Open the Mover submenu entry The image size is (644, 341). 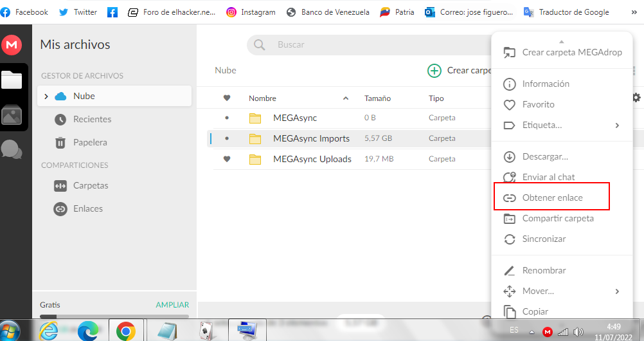pyautogui.click(x=562, y=291)
